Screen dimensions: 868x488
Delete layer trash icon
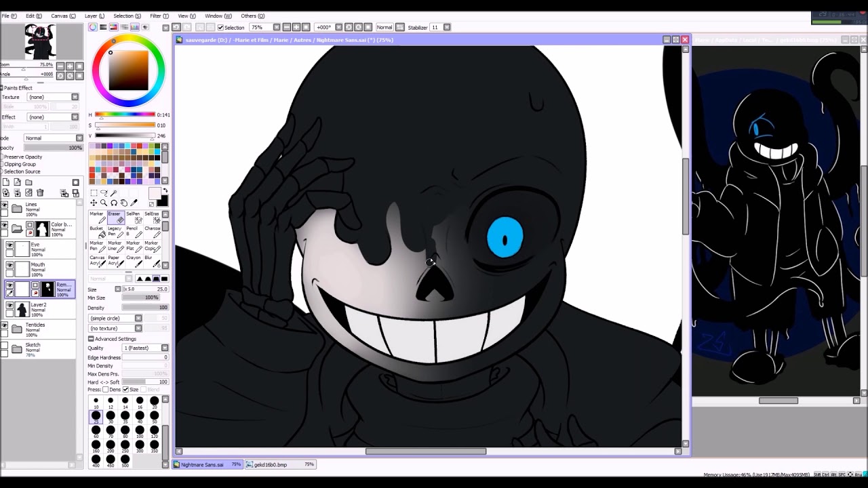(40, 193)
